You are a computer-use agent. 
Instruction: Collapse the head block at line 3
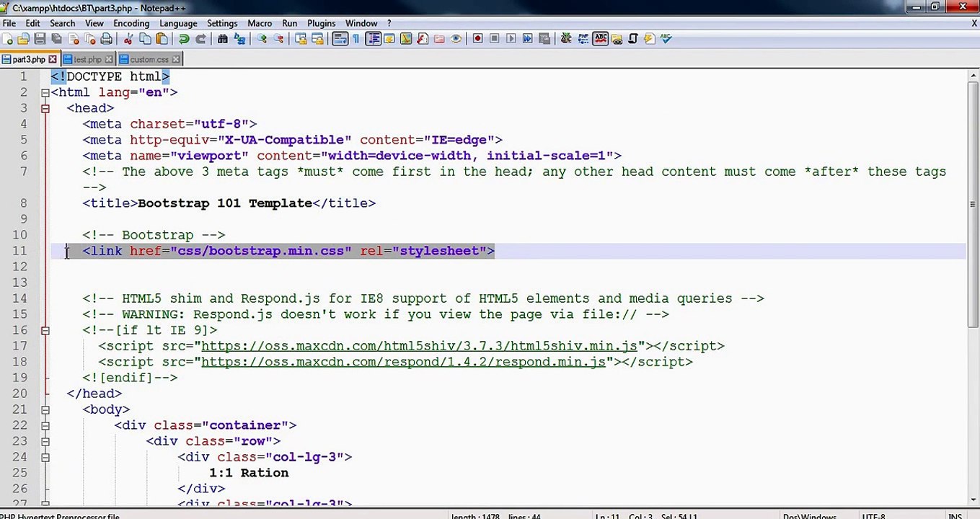[x=45, y=108]
